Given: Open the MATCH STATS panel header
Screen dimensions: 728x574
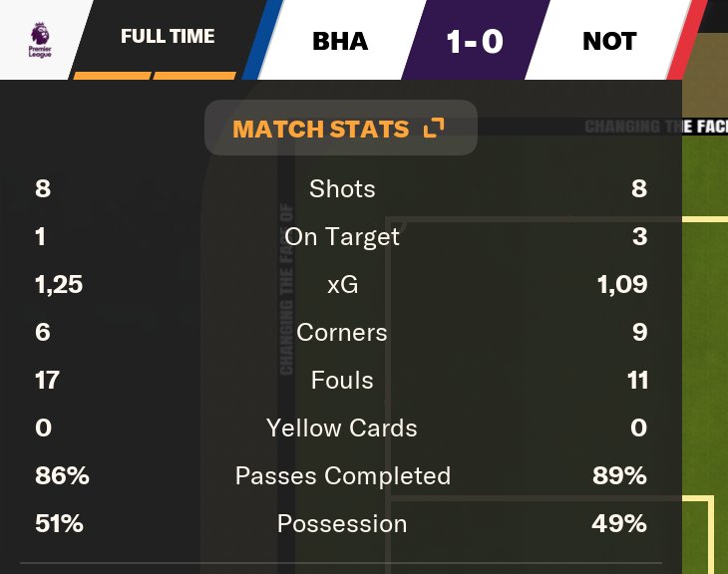Looking at the screenshot, I should click(321, 129).
